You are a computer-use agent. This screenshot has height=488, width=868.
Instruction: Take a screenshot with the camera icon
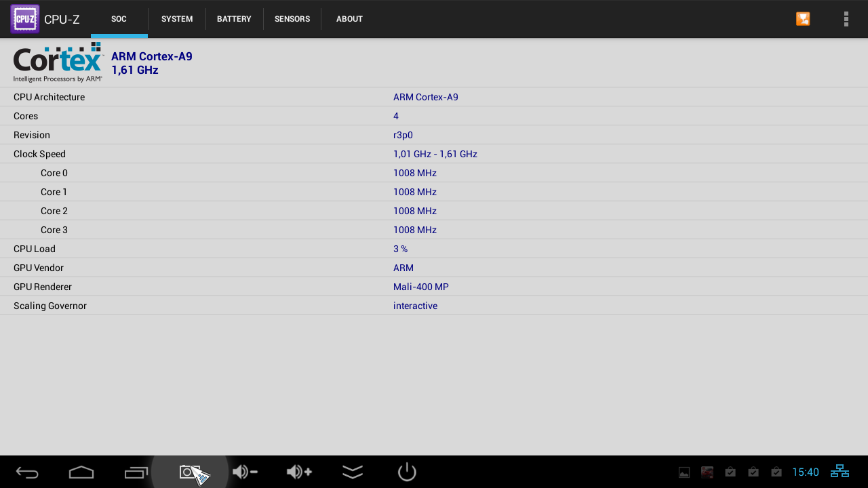(190, 472)
